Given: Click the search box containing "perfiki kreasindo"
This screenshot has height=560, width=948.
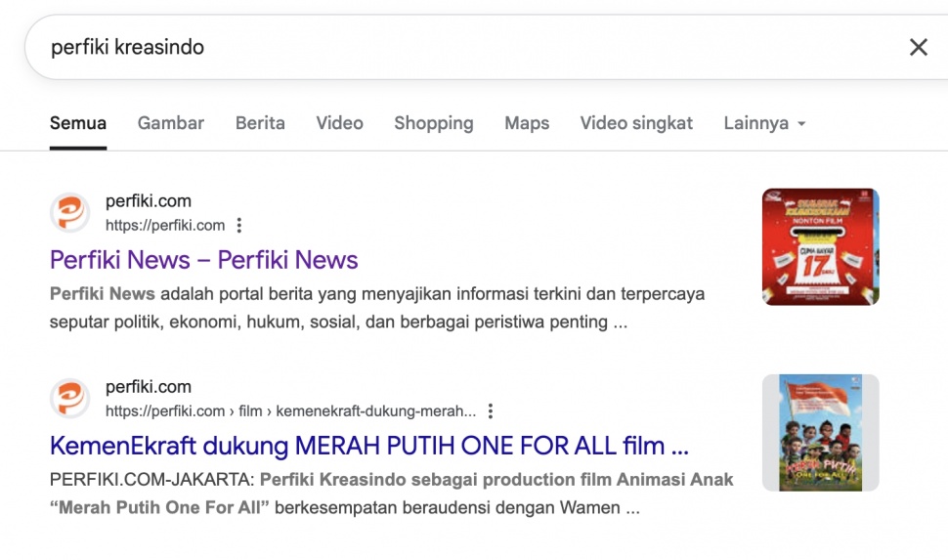Looking at the screenshot, I should point(440,47).
